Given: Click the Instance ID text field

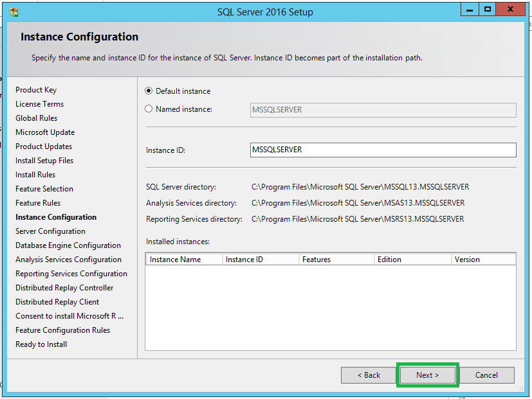Looking at the screenshot, I should [383, 150].
